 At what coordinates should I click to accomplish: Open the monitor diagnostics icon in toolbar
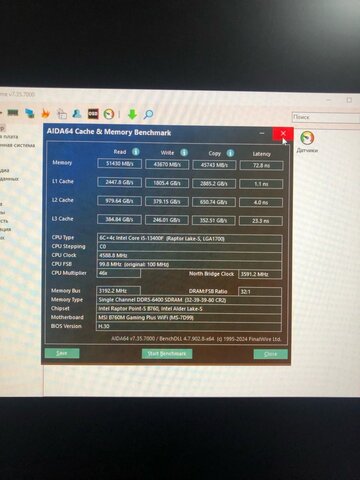[x=62, y=114]
